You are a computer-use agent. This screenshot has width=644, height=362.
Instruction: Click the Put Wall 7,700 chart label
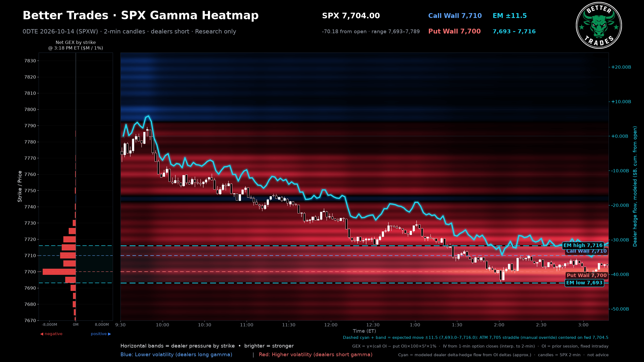pyautogui.click(x=587, y=275)
